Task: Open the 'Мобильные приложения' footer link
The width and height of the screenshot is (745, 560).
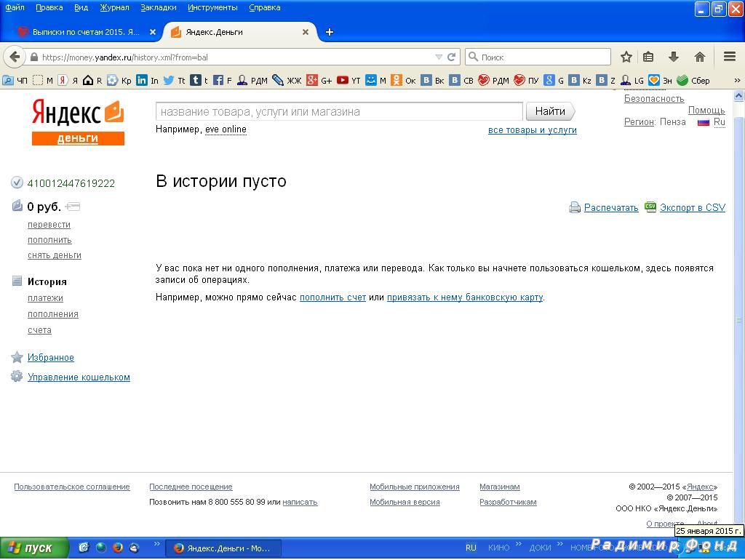Action: click(x=414, y=487)
